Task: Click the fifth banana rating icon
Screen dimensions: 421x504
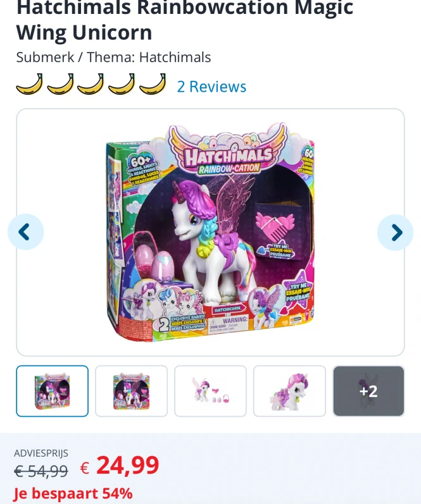Action: tap(153, 84)
